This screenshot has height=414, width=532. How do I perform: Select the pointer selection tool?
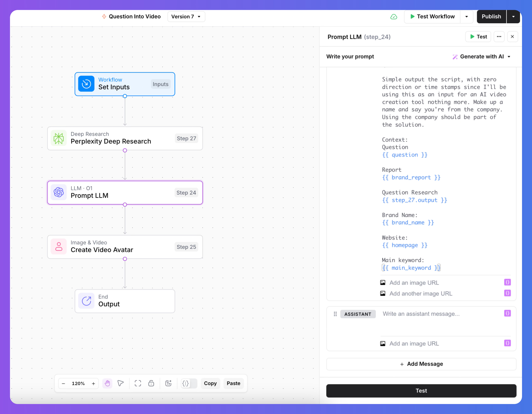coord(120,383)
